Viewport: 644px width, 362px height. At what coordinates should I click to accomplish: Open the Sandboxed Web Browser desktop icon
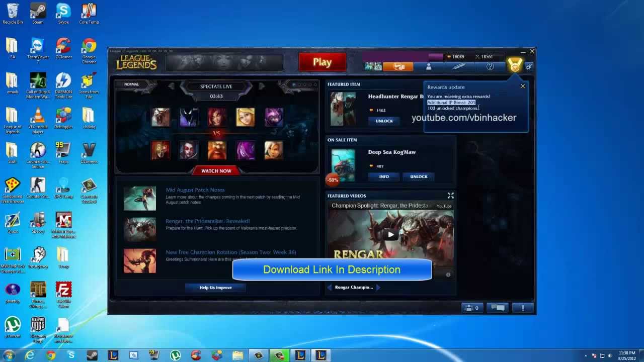click(13, 190)
